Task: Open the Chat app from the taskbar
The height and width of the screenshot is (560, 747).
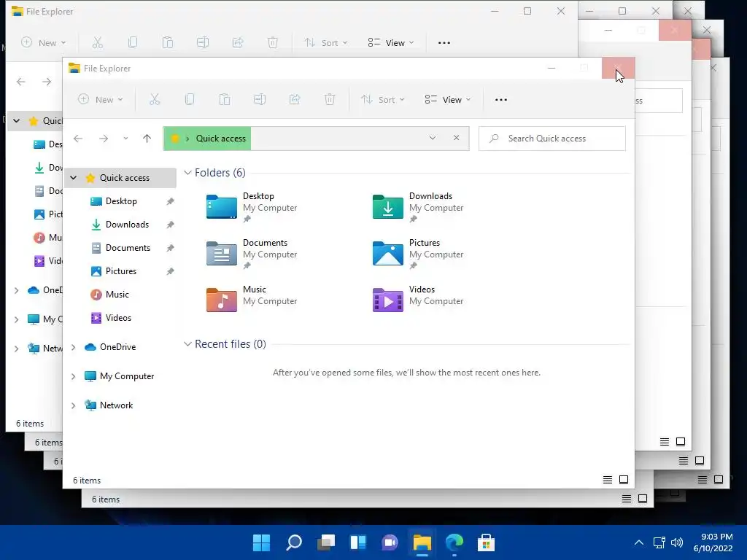Action: pyautogui.click(x=390, y=542)
